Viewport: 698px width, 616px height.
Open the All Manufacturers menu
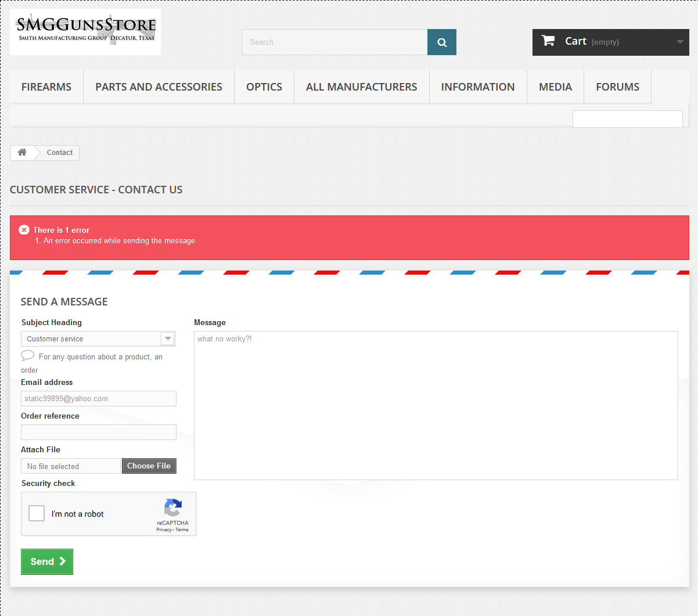362,87
